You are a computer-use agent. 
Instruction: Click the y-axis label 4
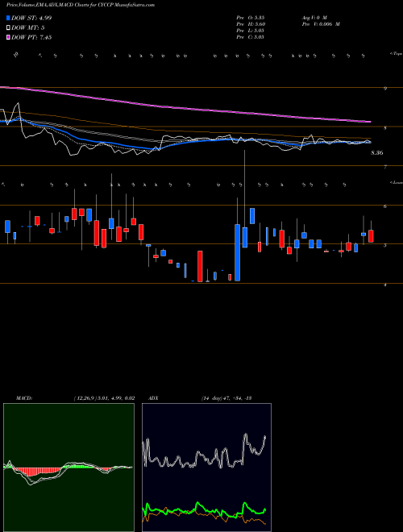pyautogui.click(x=385, y=285)
